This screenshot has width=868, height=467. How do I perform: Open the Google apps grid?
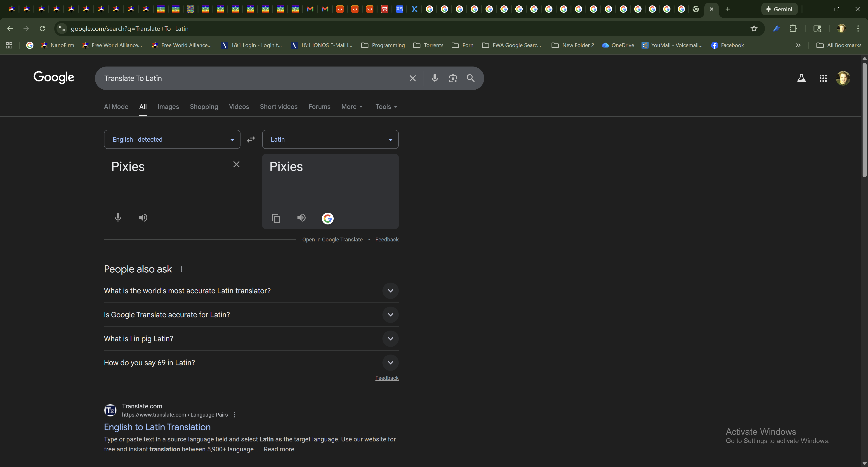click(x=823, y=78)
